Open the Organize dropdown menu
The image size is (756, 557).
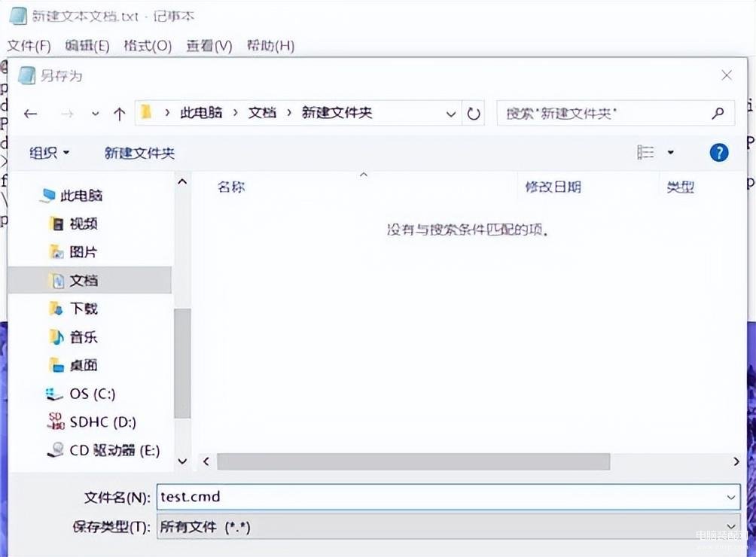[x=50, y=153]
